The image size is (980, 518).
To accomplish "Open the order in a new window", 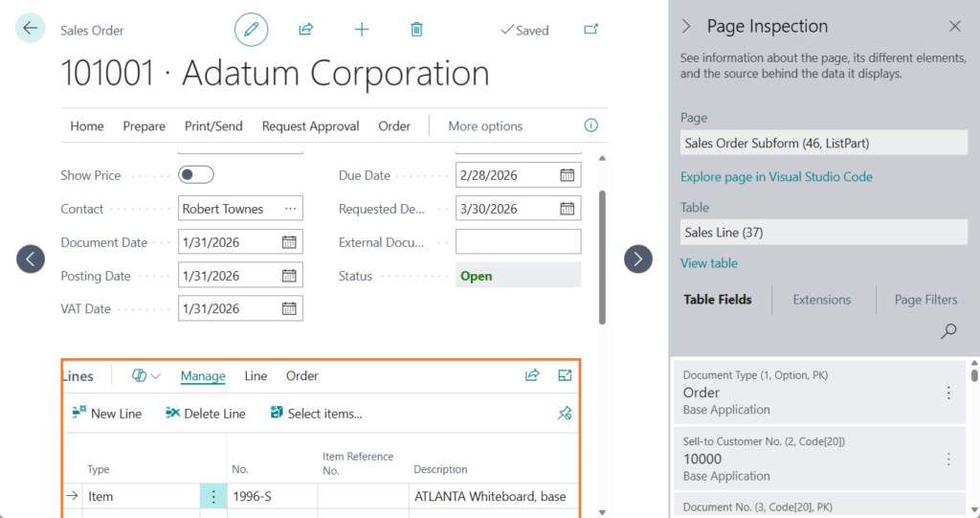I will click(x=590, y=30).
